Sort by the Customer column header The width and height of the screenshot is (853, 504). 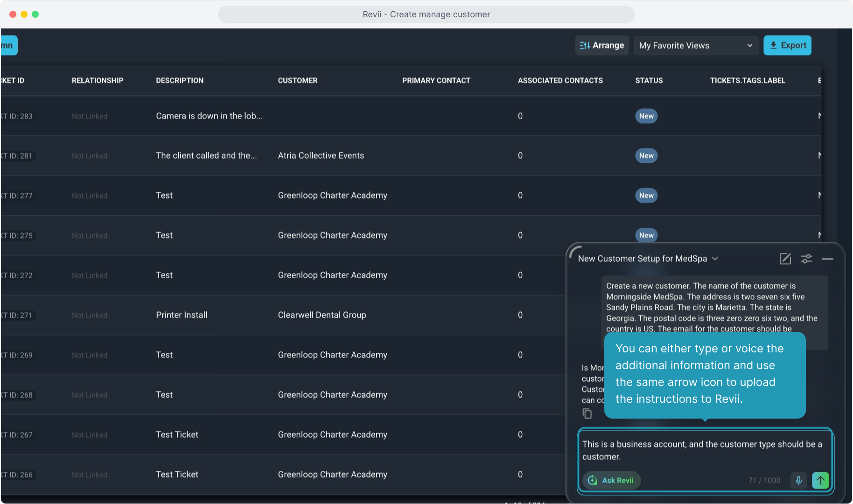pos(297,80)
